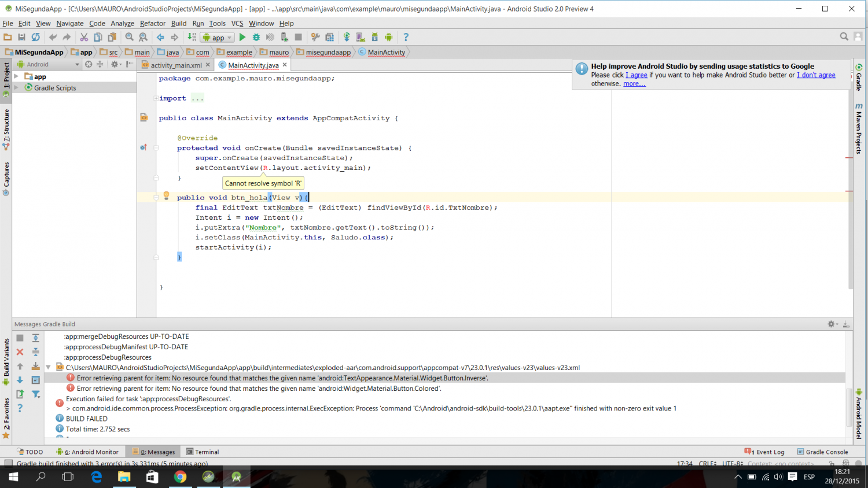
Task: Open the app run configuration dropdown
Action: tap(218, 38)
